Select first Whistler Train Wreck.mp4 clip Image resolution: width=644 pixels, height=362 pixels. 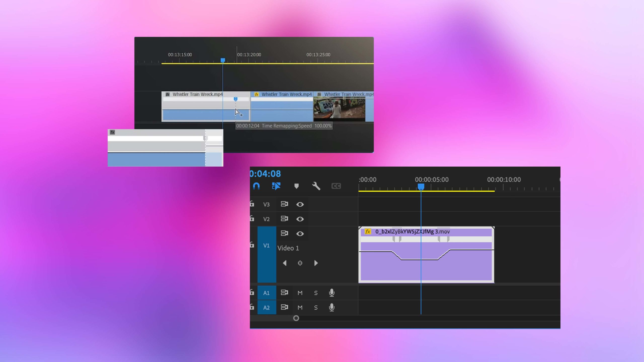pos(206,107)
